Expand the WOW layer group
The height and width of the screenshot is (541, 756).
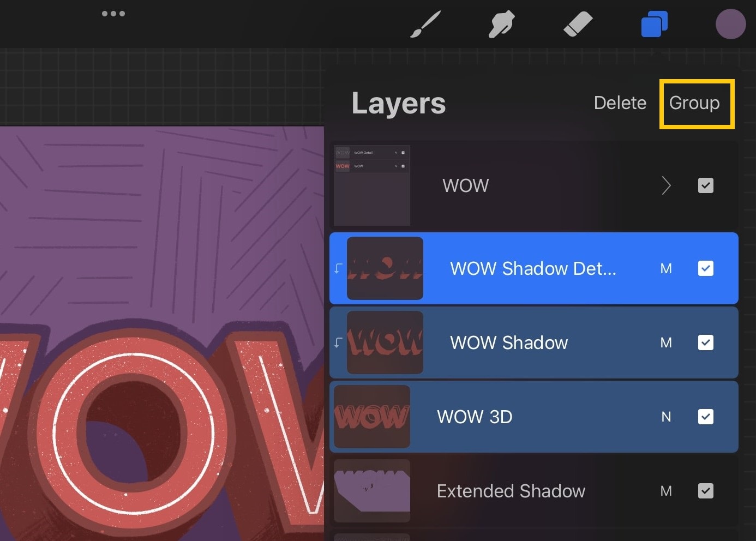tap(667, 185)
